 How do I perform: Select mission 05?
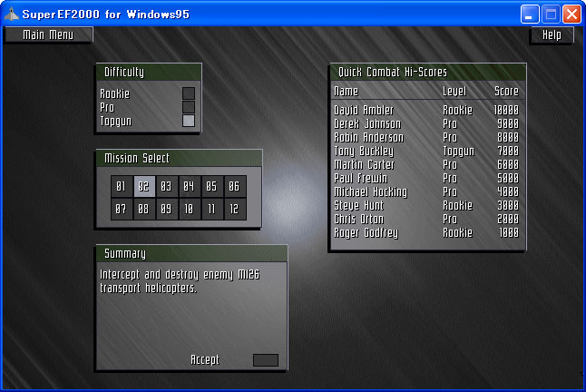212,186
